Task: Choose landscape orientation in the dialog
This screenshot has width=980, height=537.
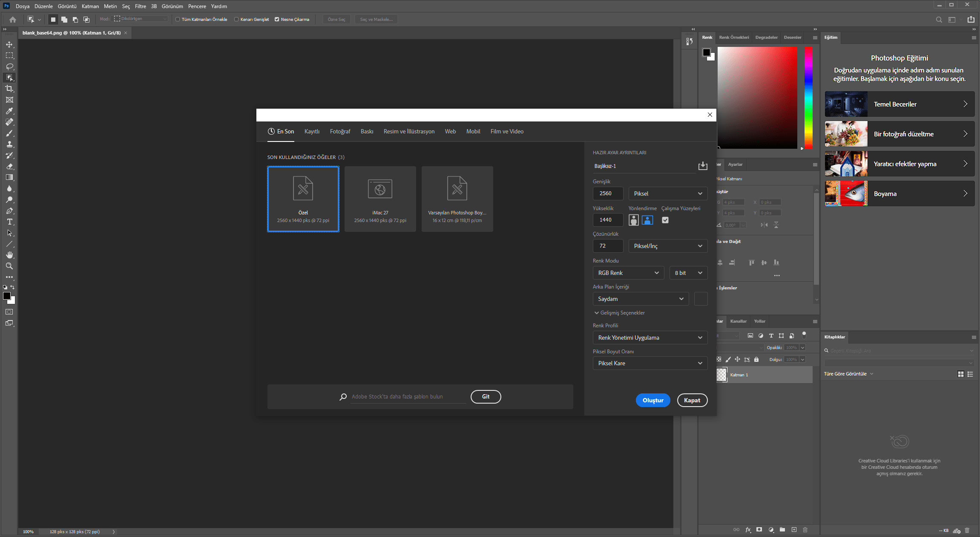Action: click(x=647, y=220)
